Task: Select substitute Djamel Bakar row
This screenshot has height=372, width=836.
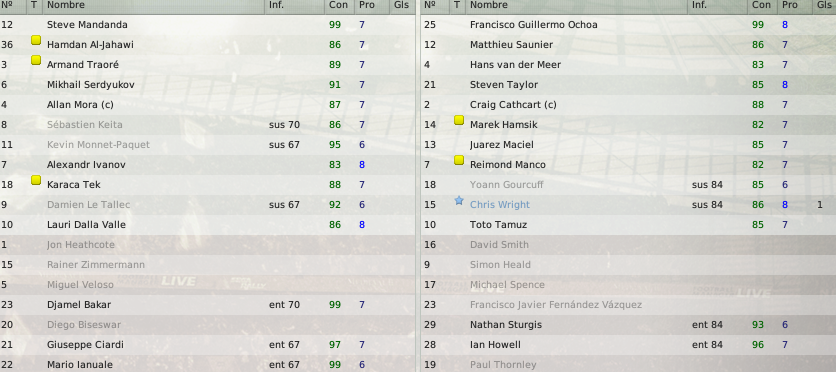Action: [x=207, y=305]
